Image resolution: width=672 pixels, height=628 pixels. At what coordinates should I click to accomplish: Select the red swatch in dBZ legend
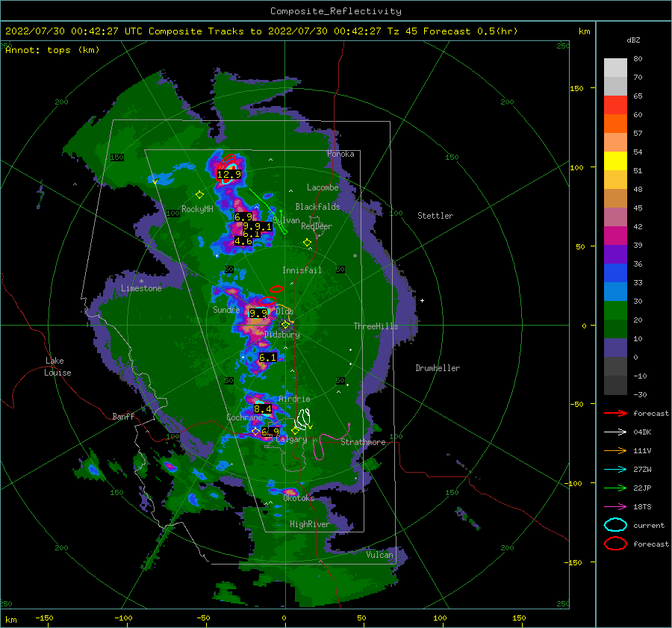(615, 105)
